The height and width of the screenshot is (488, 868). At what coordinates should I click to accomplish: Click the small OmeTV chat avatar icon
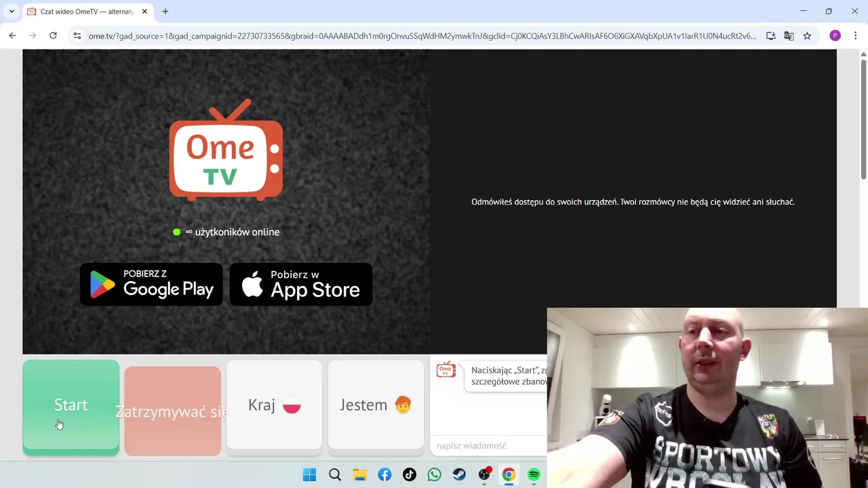tap(446, 369)
